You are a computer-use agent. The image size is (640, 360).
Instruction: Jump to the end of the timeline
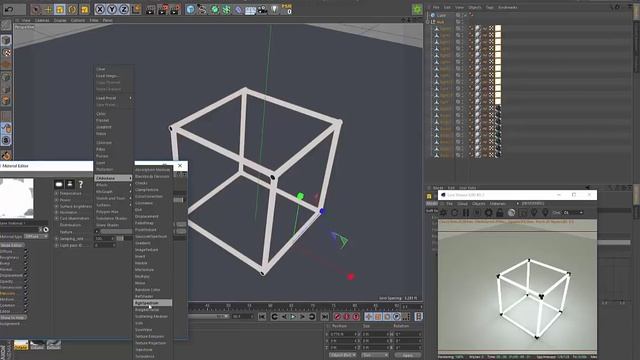point(324,316)
